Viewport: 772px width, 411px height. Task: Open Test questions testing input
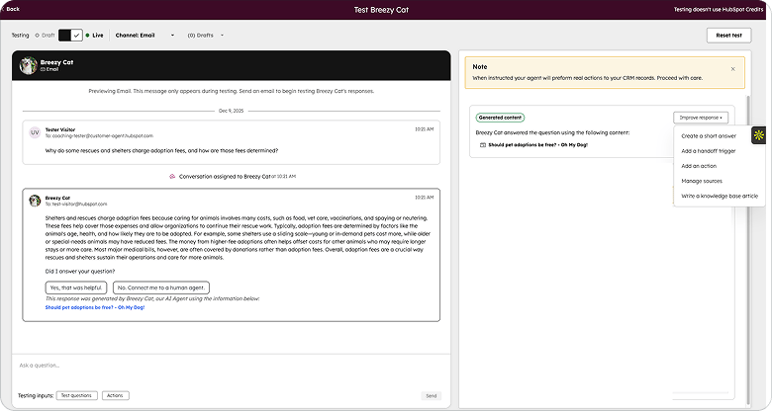point(77,395)
